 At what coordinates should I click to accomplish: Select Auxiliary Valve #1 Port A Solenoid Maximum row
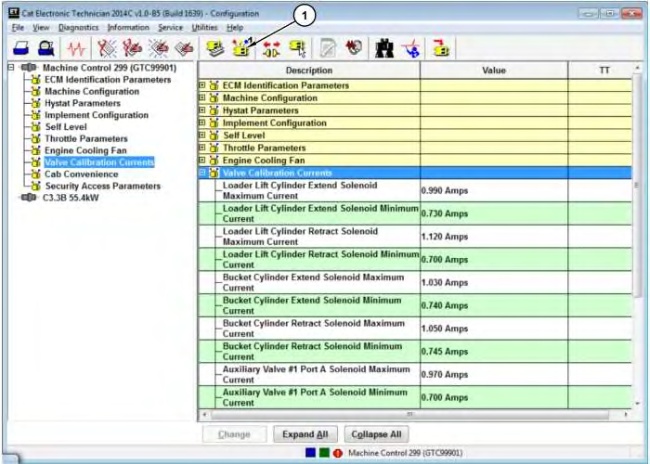tap(415, 374)
